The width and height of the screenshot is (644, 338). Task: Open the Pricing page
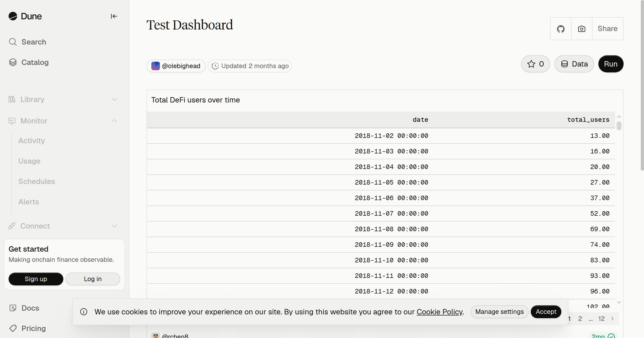(x=34, y=328)
